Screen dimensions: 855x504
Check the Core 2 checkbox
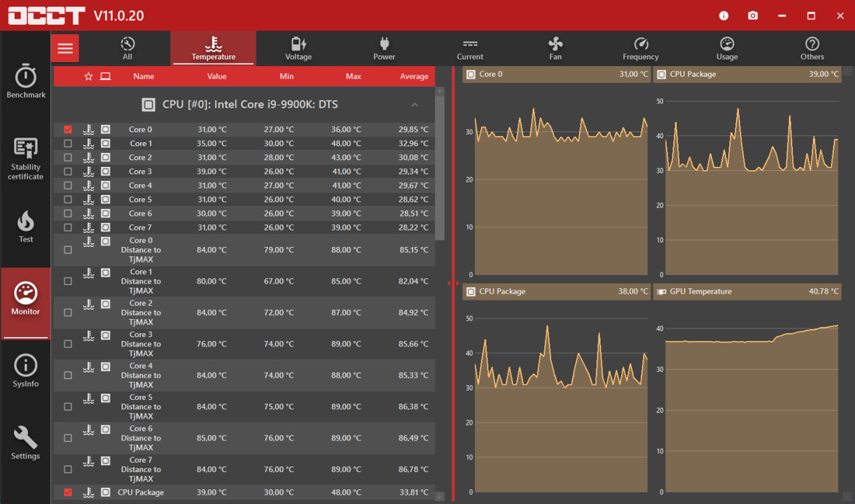(67, 158)
